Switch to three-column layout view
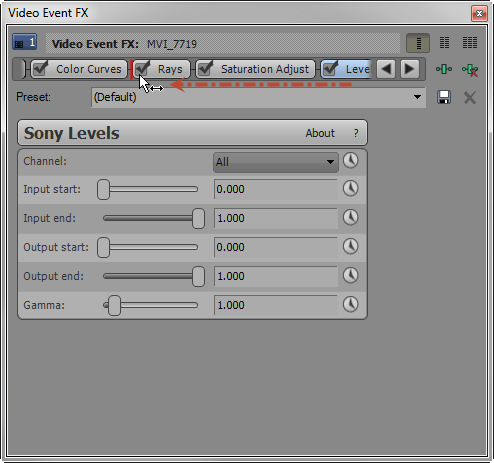This screenshot has height=463, width=494. pyautogui.click(x=470, y=43)
